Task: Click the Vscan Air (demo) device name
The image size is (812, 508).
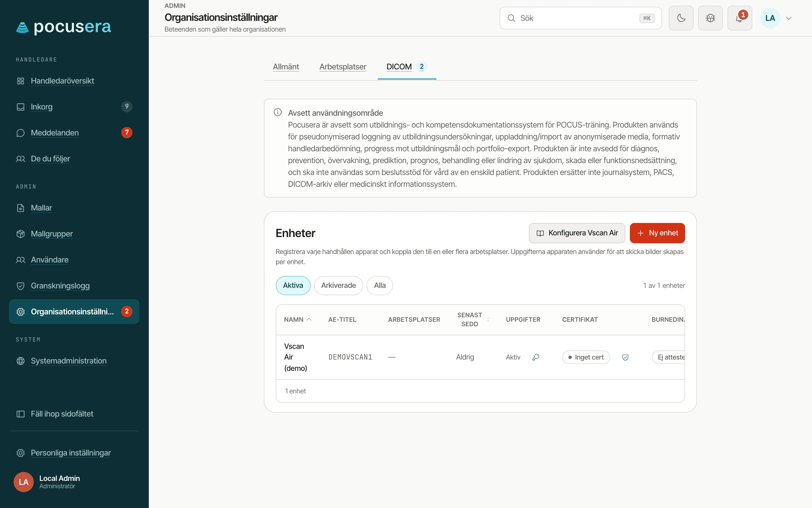Action: tap(295, 357)
